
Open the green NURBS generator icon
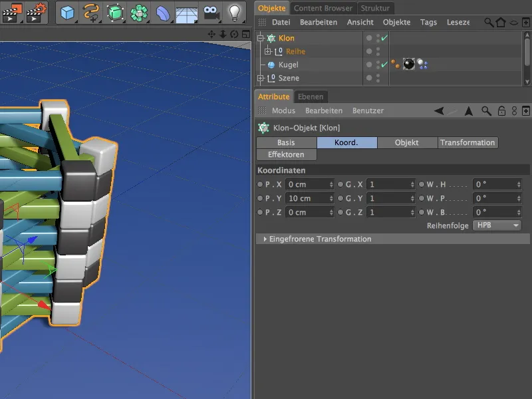[114, 13]
